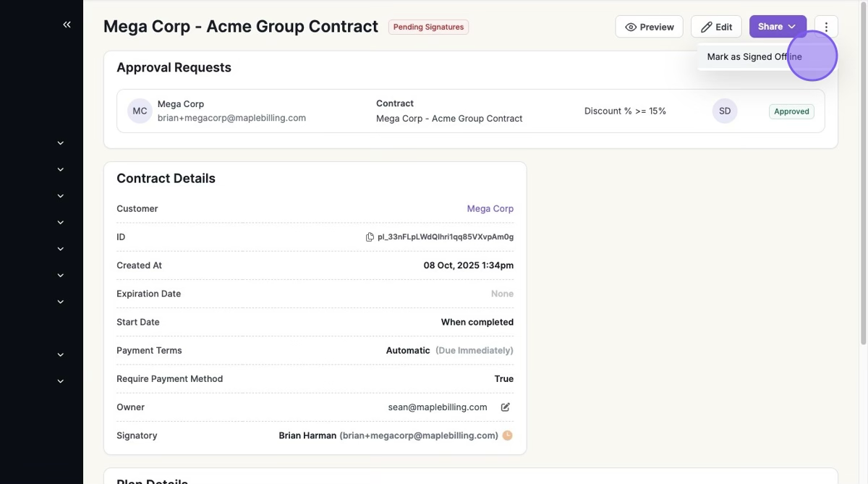Choose Mark as Signed Offline
The width and height of the screenshot is (868, 484).
tap(754, 57)
